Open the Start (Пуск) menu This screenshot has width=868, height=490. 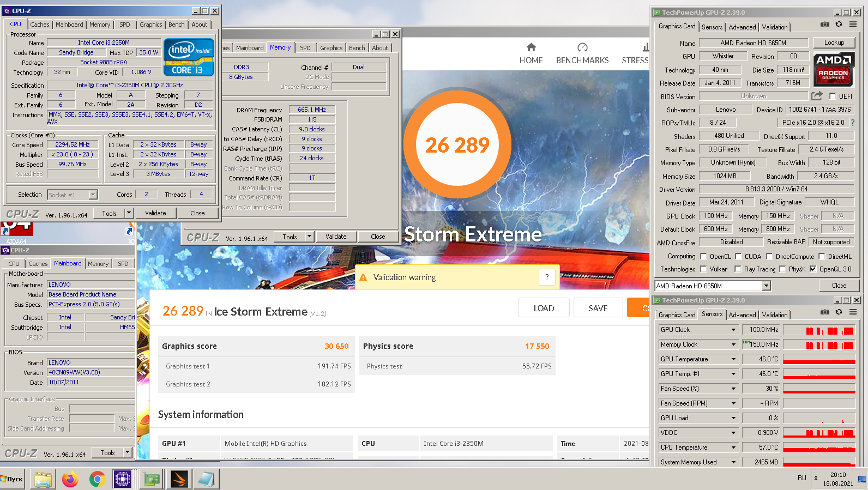tap(12, 479)
